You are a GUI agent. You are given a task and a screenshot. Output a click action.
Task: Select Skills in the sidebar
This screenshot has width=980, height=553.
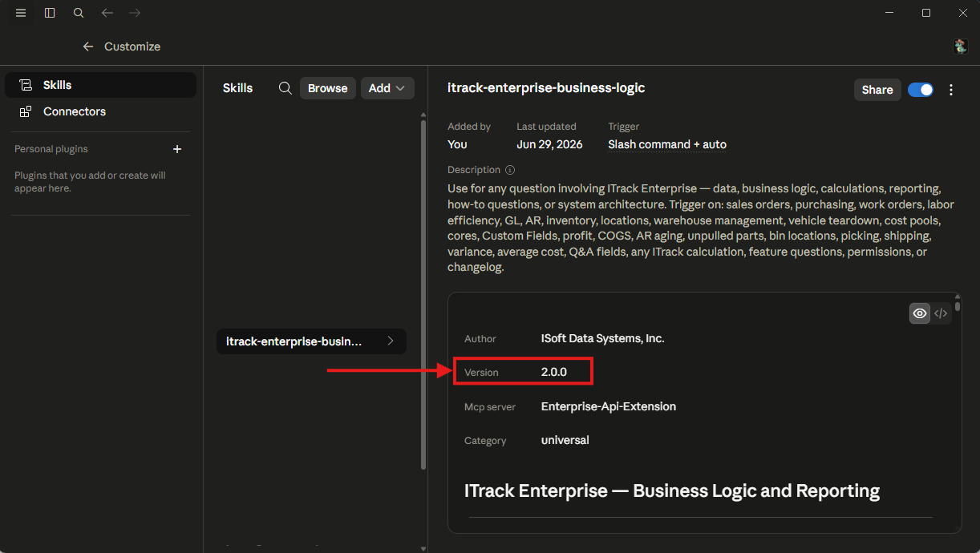(x=100, y=85)
